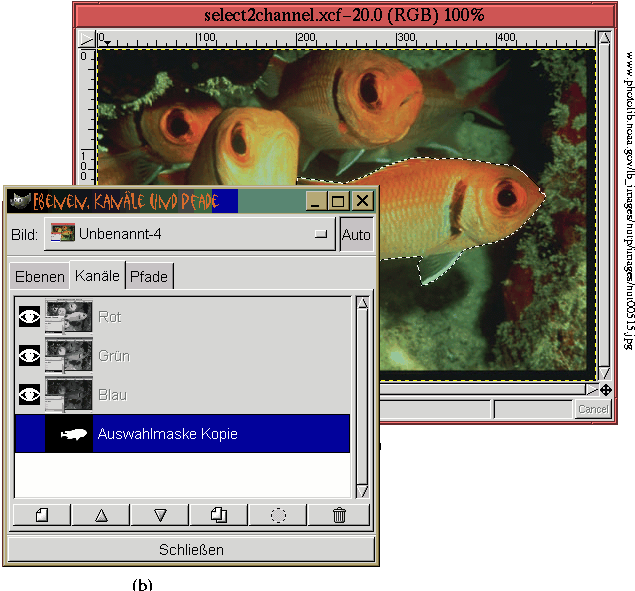The height and width of the screenshot is (591, 635).
Task: Switch to the Ebenen tab
Action: pyautogui.click(x=40, y=277)
